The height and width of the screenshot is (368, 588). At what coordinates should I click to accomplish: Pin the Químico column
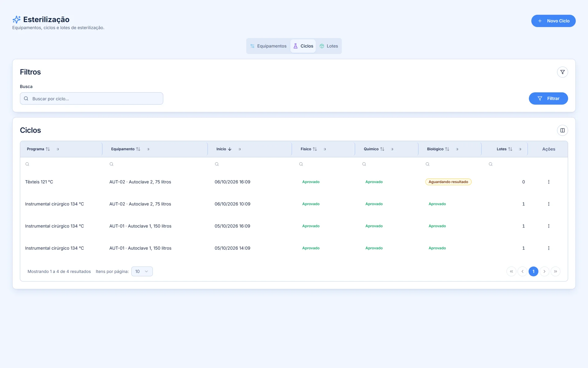pyautogui.click(x=392, y=149)
